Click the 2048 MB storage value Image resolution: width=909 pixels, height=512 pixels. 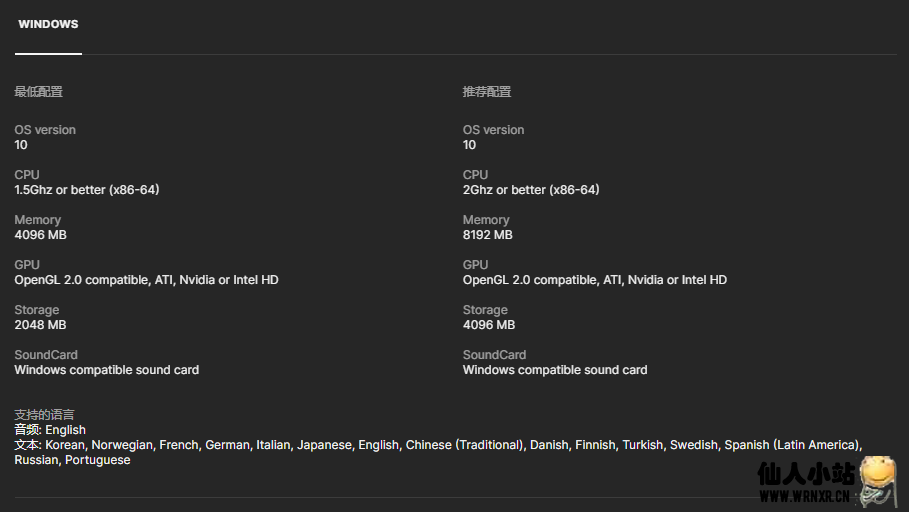tap(40, 325)
